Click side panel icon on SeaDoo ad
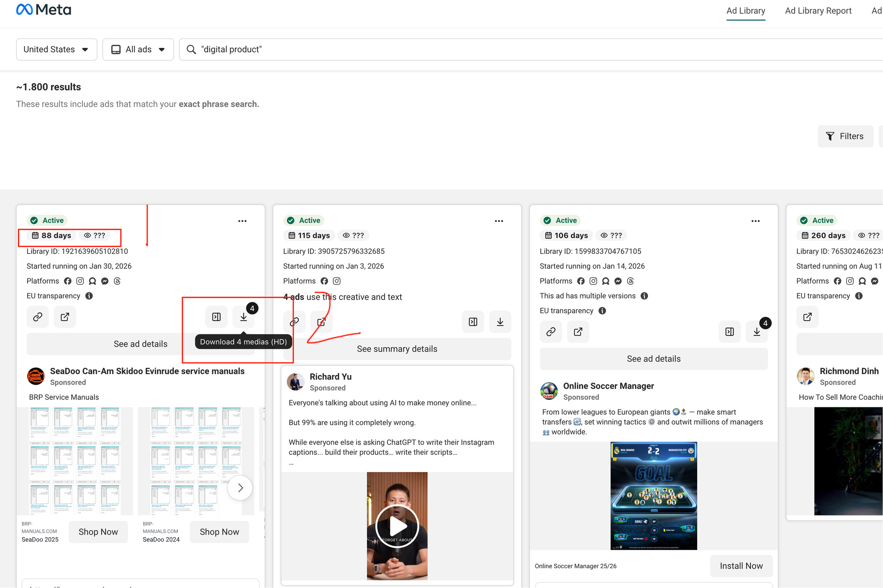 point(216,317)
